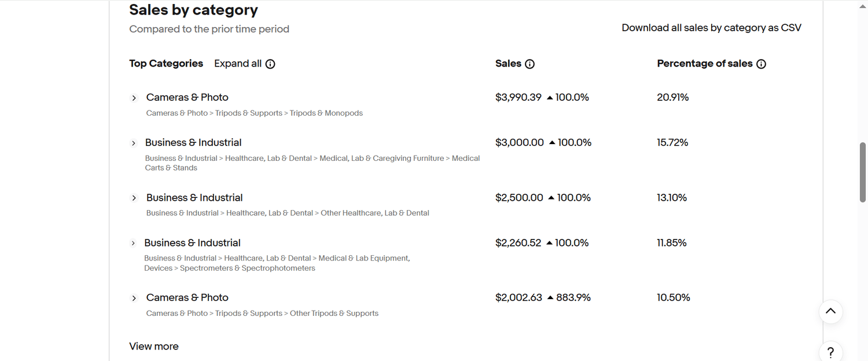Open help with the question mark button
The height and width of the screenshot is (361, 868).
(x=830, y=352)
